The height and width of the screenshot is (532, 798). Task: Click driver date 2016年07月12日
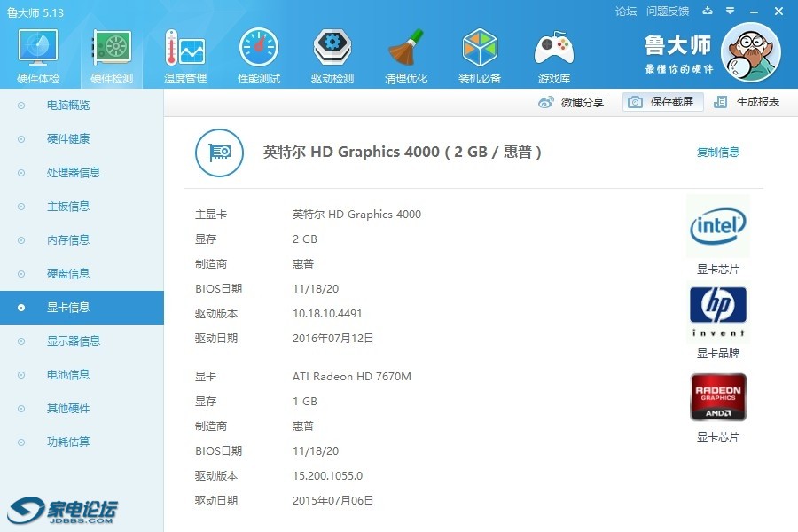(332, 339)
